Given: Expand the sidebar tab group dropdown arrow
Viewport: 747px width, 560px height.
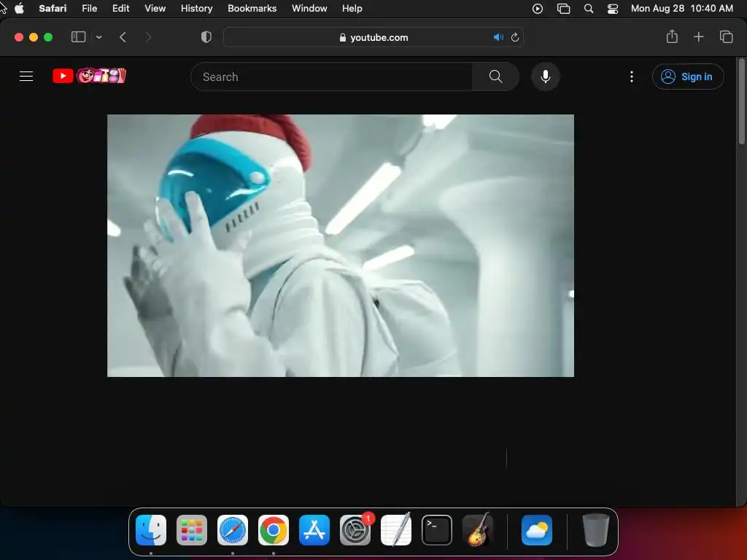Looking at the screenshot, I should pos(98,37).
